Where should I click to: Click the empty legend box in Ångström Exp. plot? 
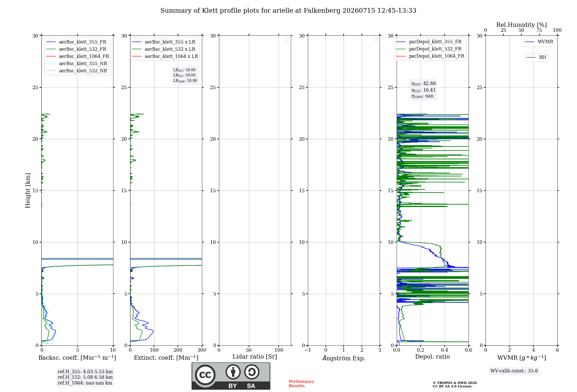click(376, 40)
